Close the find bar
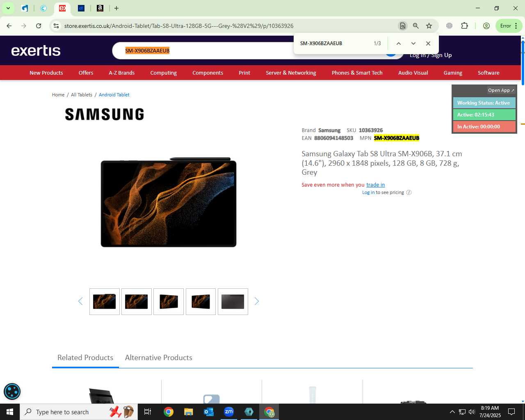525x420 pixels. pos(428,43)
